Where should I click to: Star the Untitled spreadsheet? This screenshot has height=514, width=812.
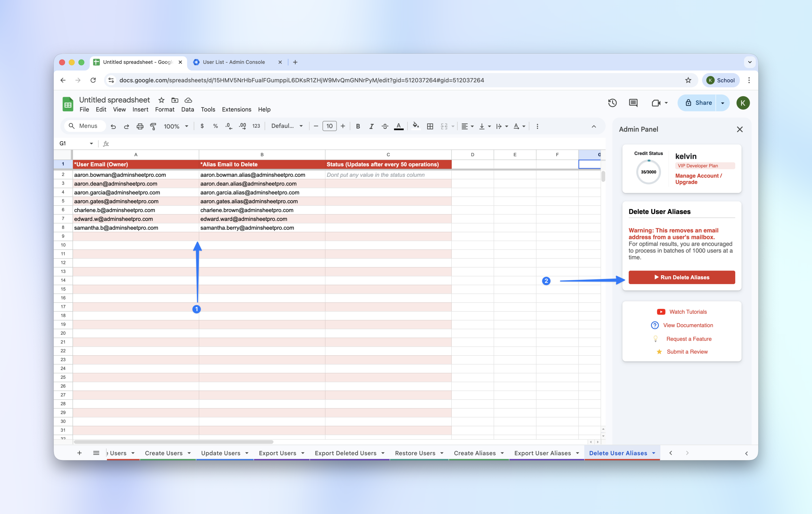[161, 100]
